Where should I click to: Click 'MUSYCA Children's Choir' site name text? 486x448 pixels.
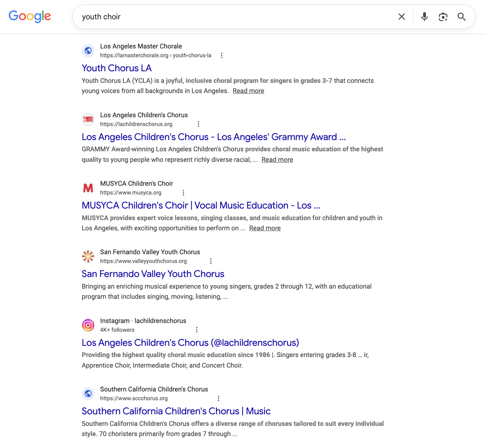[x=136, y=184]
